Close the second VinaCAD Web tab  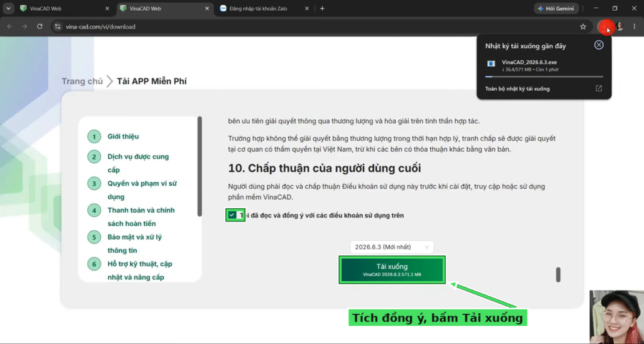207,8
